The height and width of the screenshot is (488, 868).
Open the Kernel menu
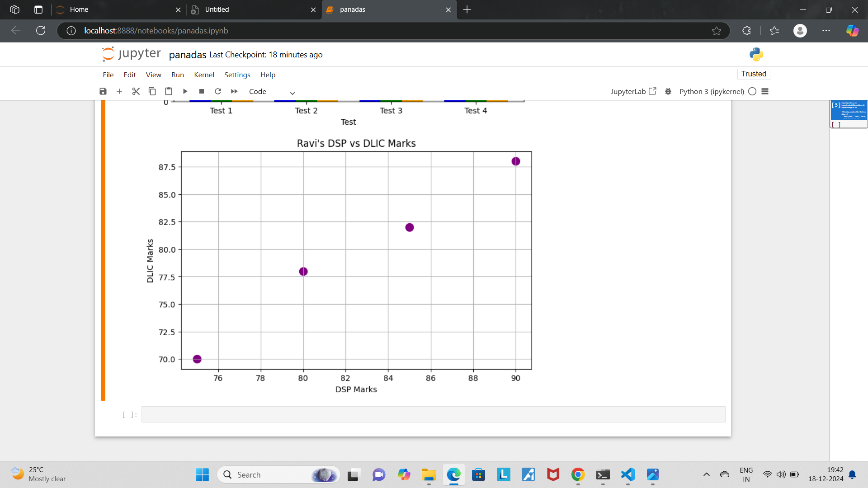coord(204,75)
